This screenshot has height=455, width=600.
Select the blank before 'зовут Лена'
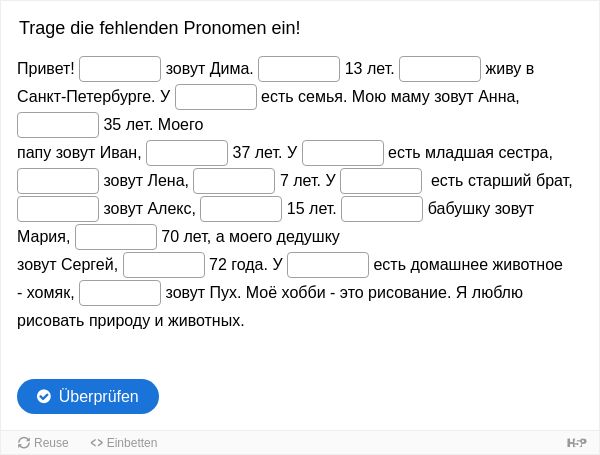(x=58, y=181)
